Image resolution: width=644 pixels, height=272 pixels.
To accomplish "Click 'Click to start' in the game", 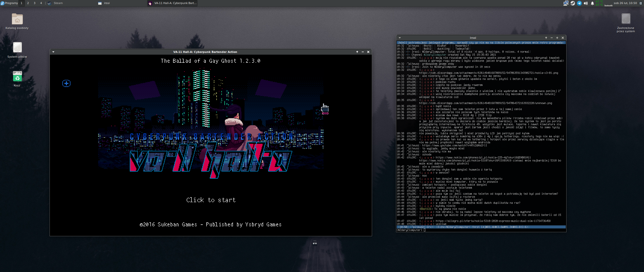I will tap(211, 200).
